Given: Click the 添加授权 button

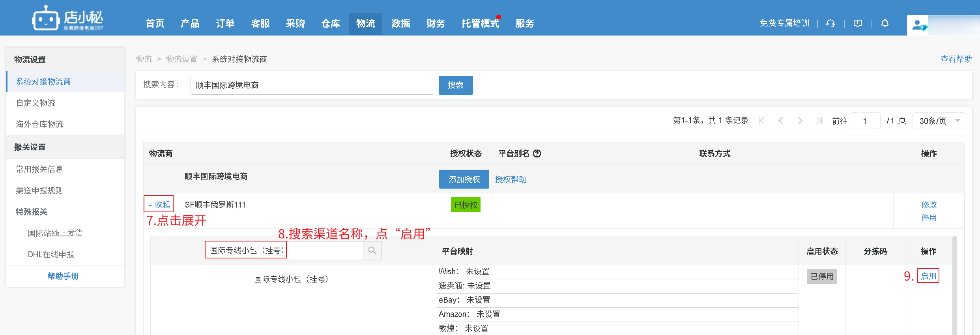Looking at the screenshot, I should (464, 180).
